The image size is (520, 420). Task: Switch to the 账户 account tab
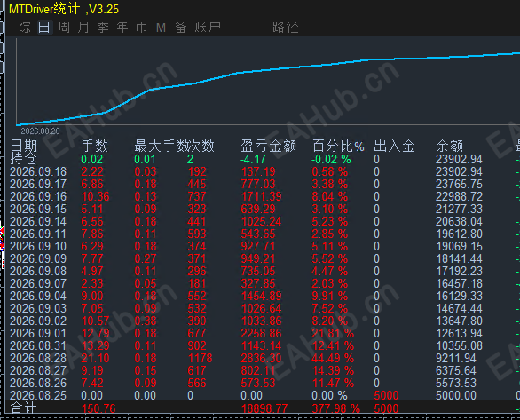208,28
